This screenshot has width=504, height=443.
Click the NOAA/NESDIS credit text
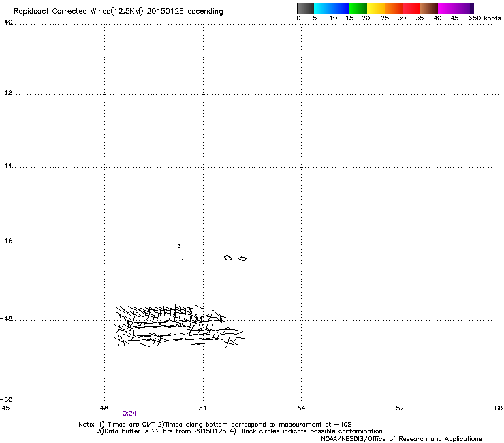click(x=401, y=439)
